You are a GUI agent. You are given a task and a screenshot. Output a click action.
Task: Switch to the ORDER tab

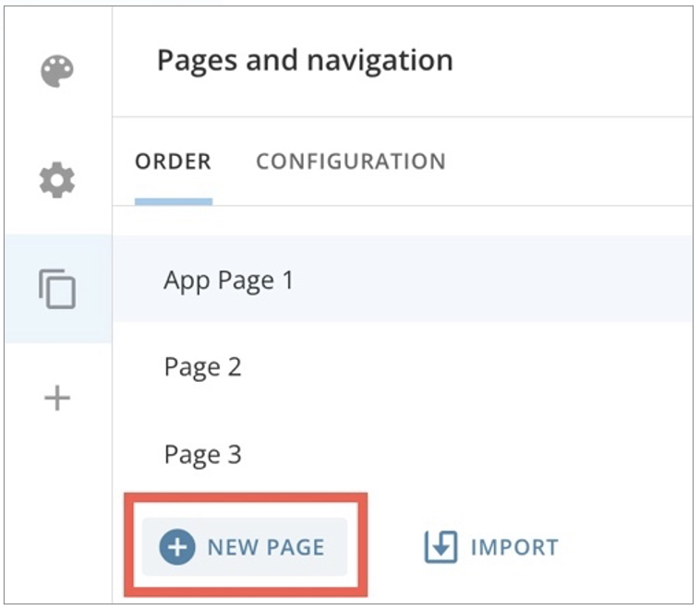[174, 161]
